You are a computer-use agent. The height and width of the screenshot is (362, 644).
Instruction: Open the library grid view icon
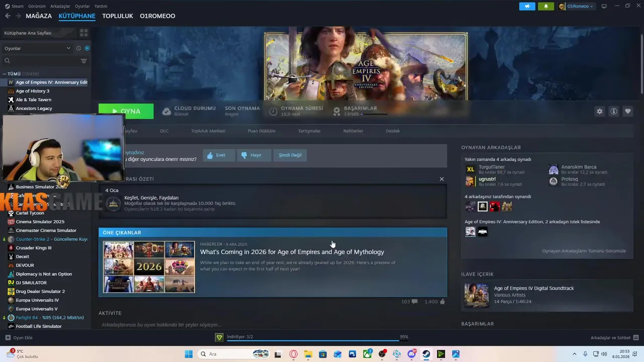click(84, 33)
